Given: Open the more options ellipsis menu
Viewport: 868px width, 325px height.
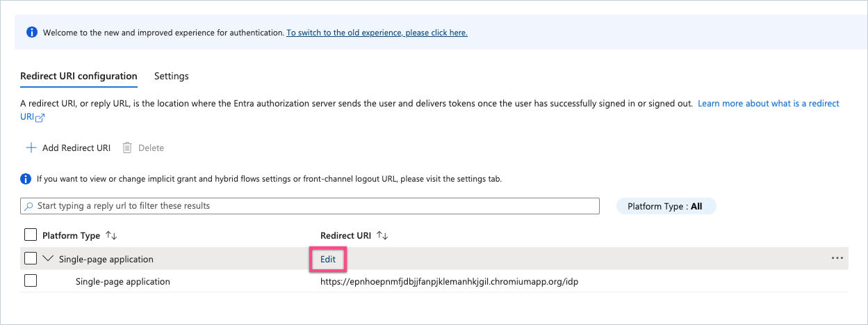Looking at the screenshot, I should pyautogui.click(x=837, y=258).
